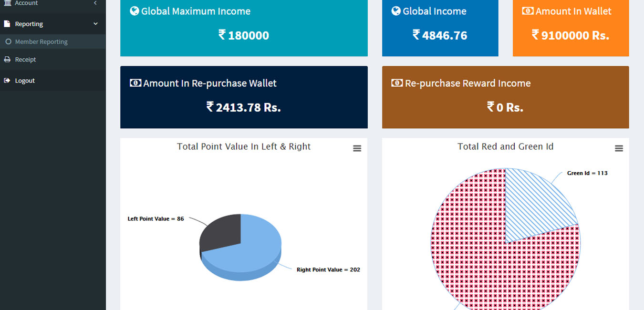Screen dimensions: 644x310
Task: Click money icon on Re-purchase Wallet card
Action: 135,83
